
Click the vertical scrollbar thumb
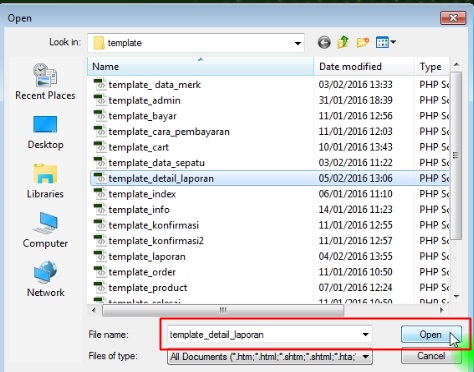point(456,155)
